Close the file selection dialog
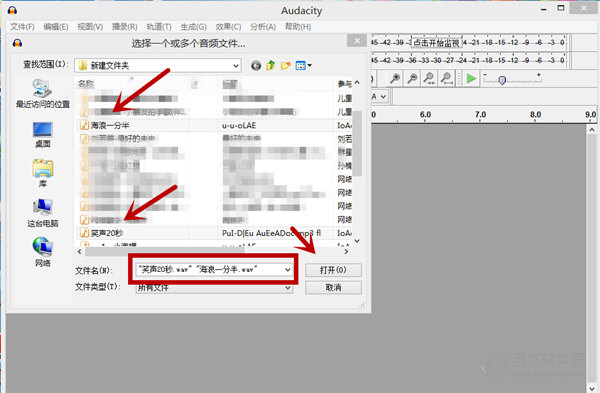 point(357,41)
